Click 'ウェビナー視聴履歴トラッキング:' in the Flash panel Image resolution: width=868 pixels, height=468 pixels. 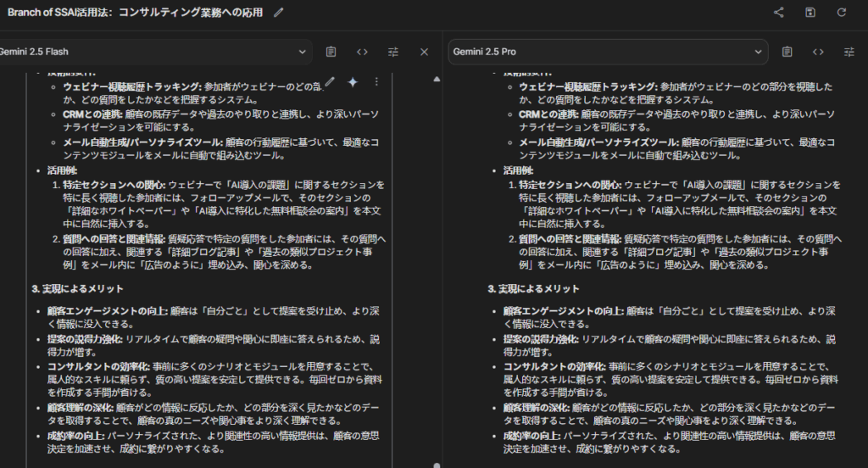(x=132, y=86)
